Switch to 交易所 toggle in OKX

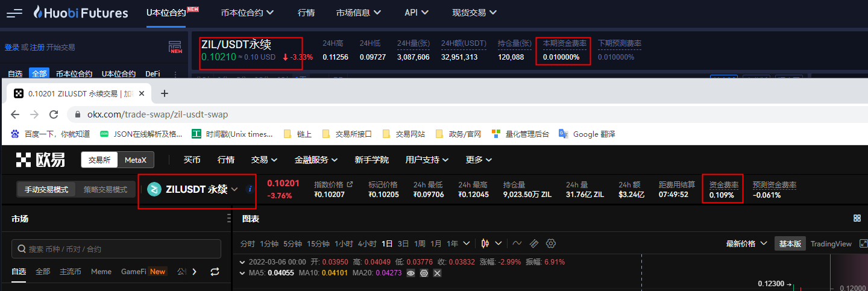point(99,160)
